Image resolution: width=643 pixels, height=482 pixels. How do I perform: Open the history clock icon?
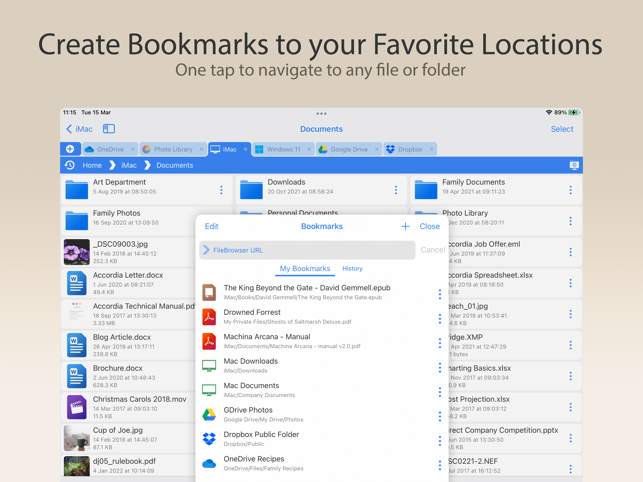(70, 165)
